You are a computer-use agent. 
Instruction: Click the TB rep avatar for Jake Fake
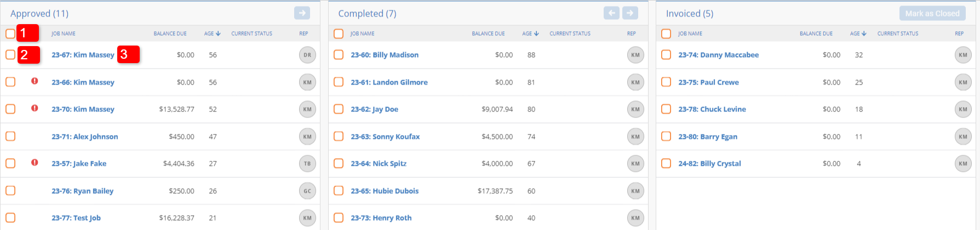point(307,164)
